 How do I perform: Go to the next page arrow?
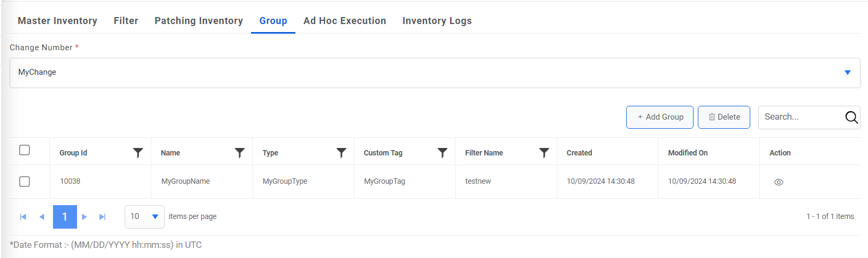click(85, 217)
